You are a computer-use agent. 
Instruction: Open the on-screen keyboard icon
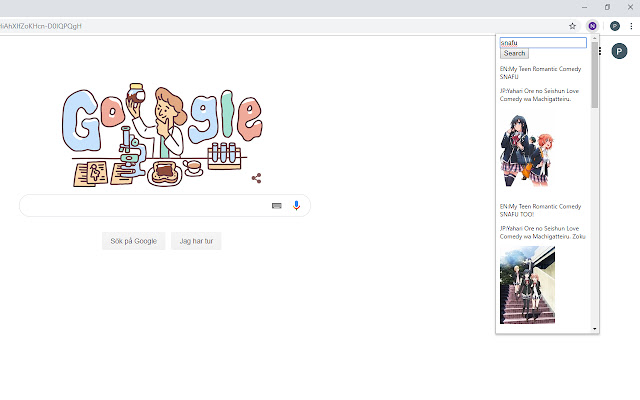tap(277, 205)
